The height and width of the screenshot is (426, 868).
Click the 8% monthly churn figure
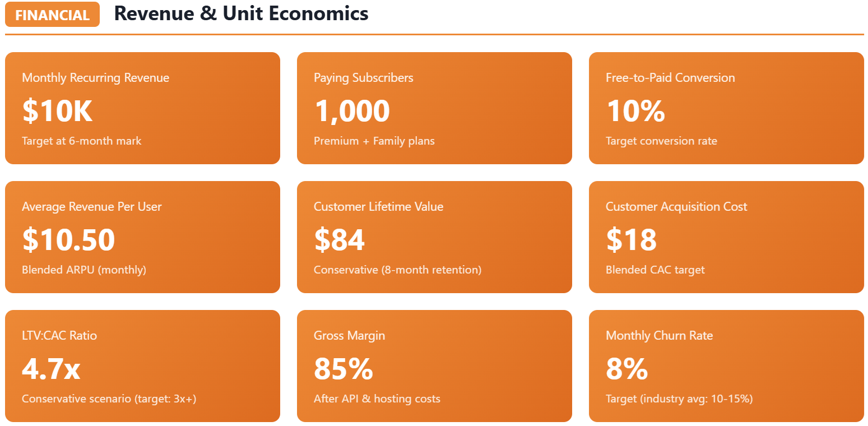tap(626, 368)
